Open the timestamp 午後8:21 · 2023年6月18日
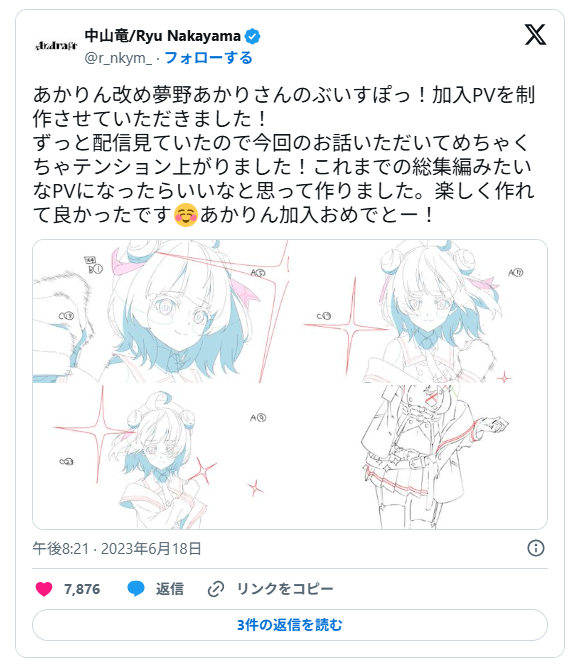The image size is (576, 667). 117,549
